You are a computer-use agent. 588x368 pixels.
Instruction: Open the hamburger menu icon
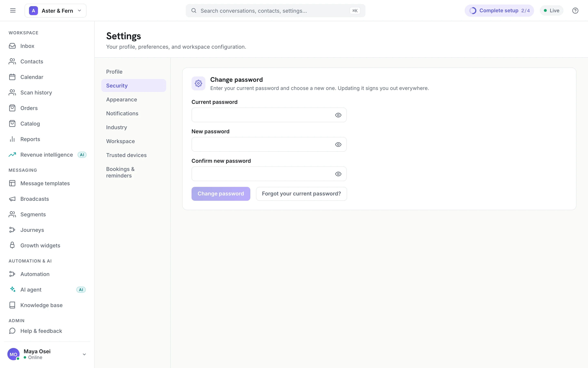pos(13,10)
